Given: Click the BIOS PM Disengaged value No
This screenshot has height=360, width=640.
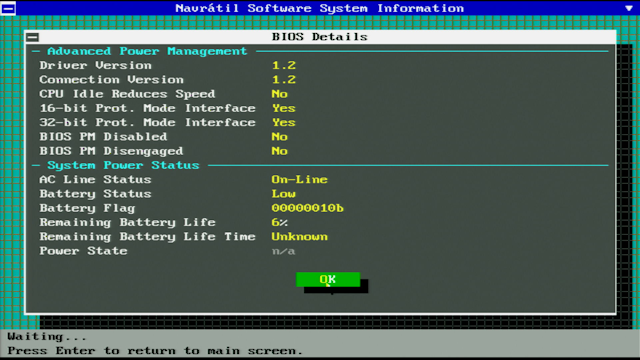Looking at the screenshot, I should point(280,151).
